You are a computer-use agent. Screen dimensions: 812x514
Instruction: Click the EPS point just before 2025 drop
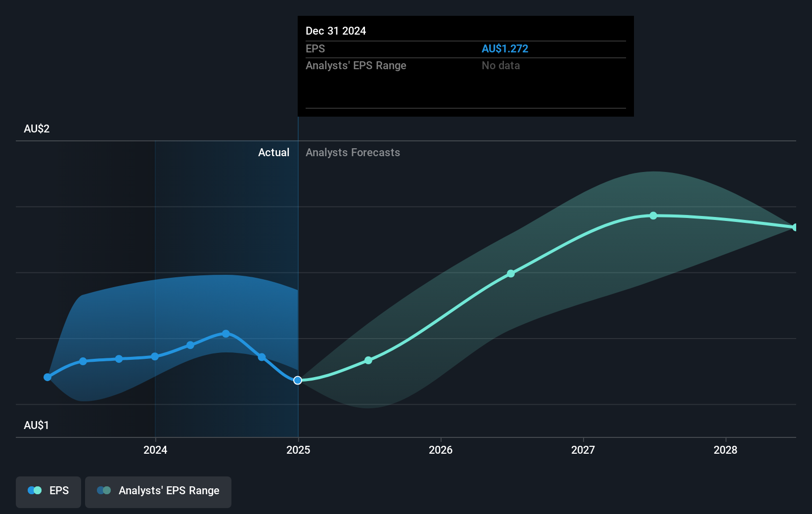point(262,357)
